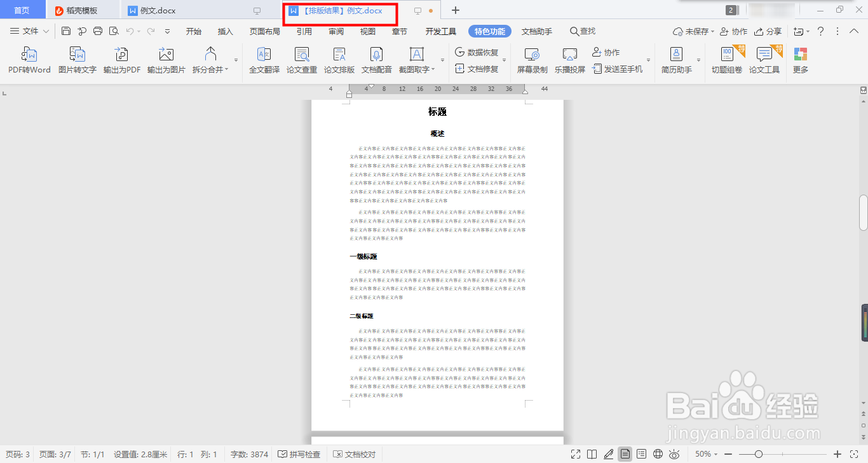Switch to the 例文.docx document tab
This screenshot has width=868, height=463.
click(157, 10)
